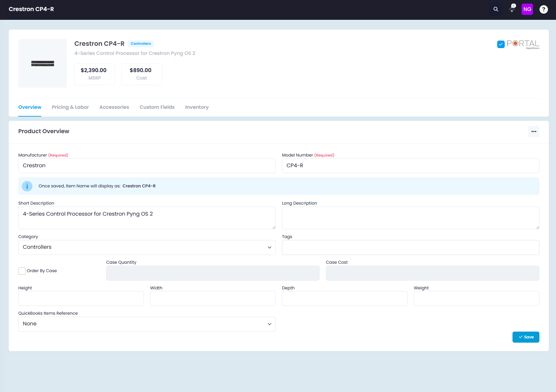Click the Case Cost field

pos(433,273)
